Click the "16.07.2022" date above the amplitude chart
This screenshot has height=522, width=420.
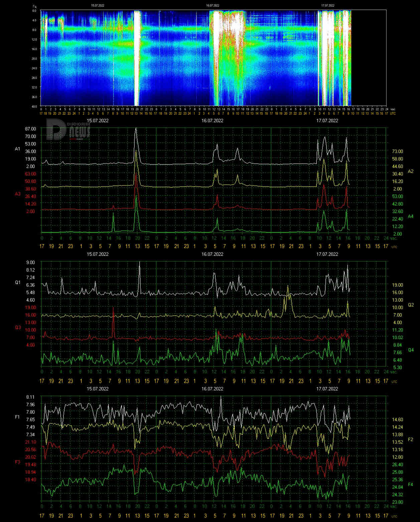coord(213,121)
